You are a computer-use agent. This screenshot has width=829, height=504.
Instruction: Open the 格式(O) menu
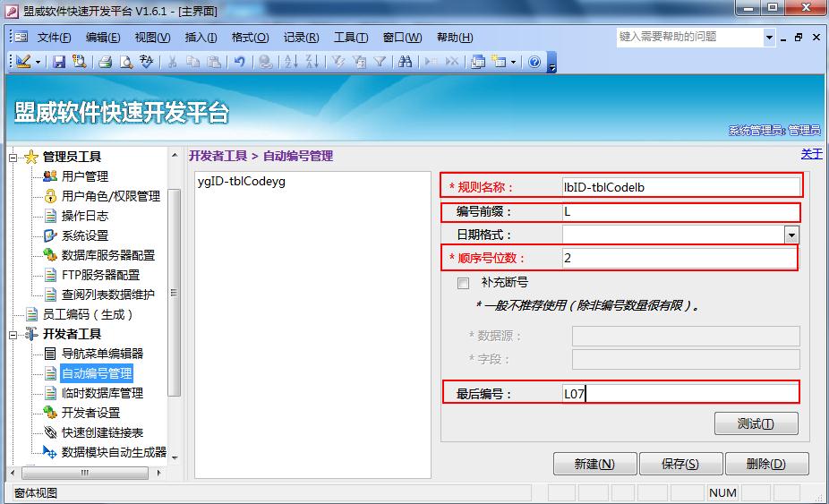point(250,37)
